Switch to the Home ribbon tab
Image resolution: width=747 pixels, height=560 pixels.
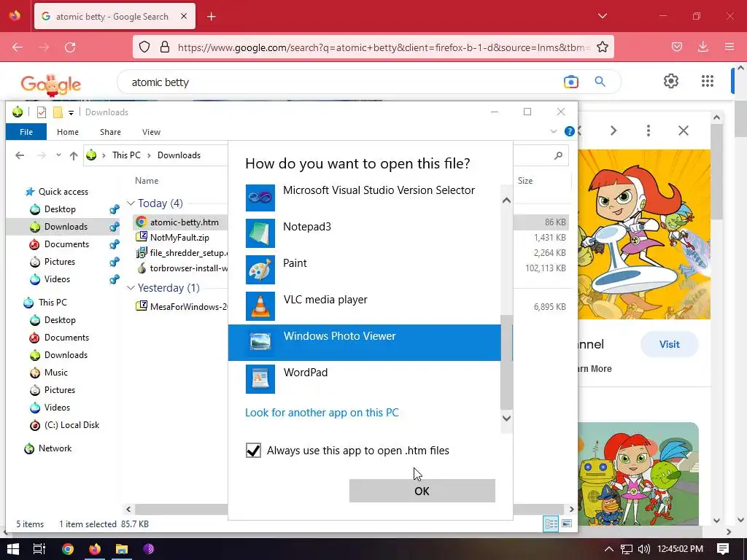(x=68, y=132)
